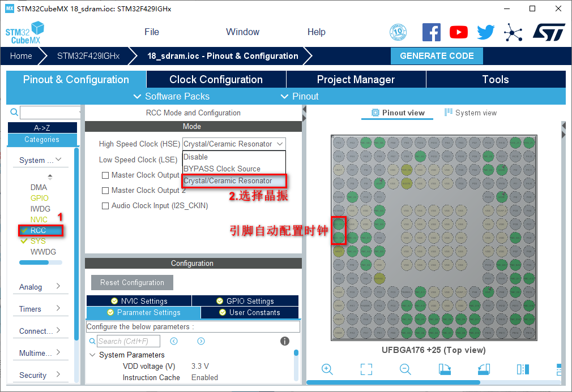
Task: Expand the Timers category
Action: click(x=40, y=309)
